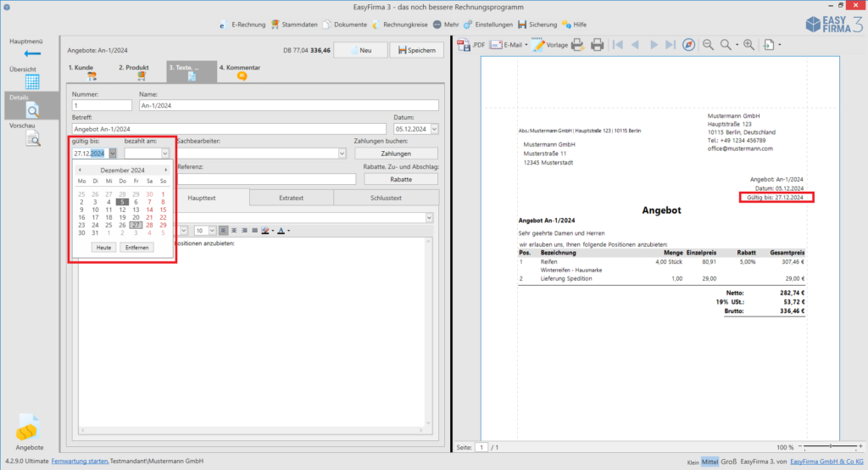Image resolution: width=868 pixels, height=470 pixels.
Task: Click the quick print icon with lightning bolt
Action: click(577, 45)
